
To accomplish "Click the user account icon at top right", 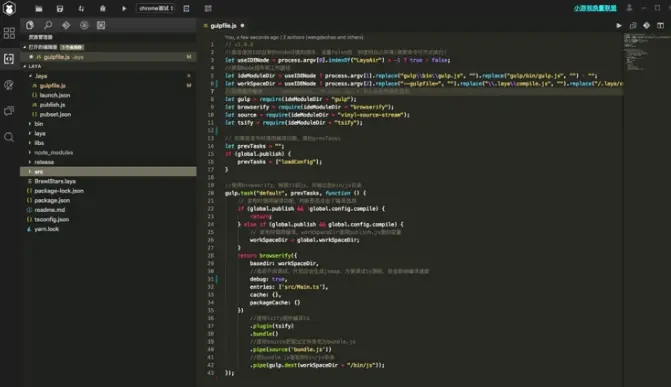I will [x=629, y=8].
